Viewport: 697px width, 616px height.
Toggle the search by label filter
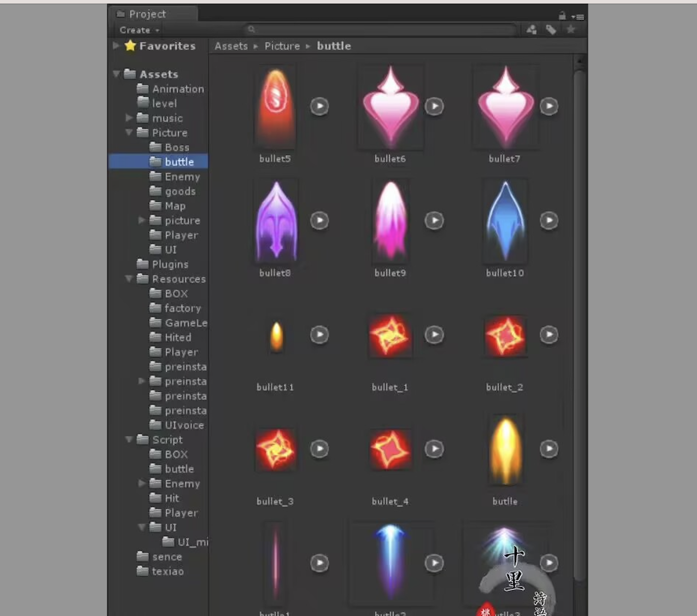point(551,30)
